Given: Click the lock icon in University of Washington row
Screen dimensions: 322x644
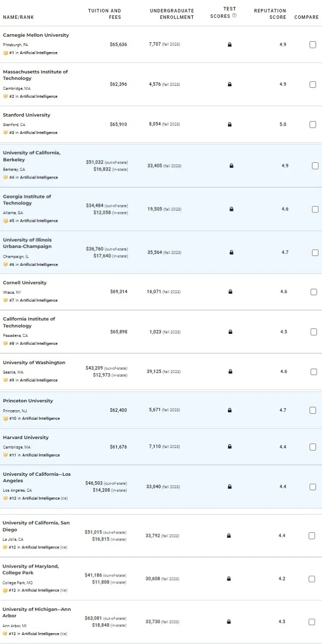Looking at the screenshot, I should [x=230, y=372].
